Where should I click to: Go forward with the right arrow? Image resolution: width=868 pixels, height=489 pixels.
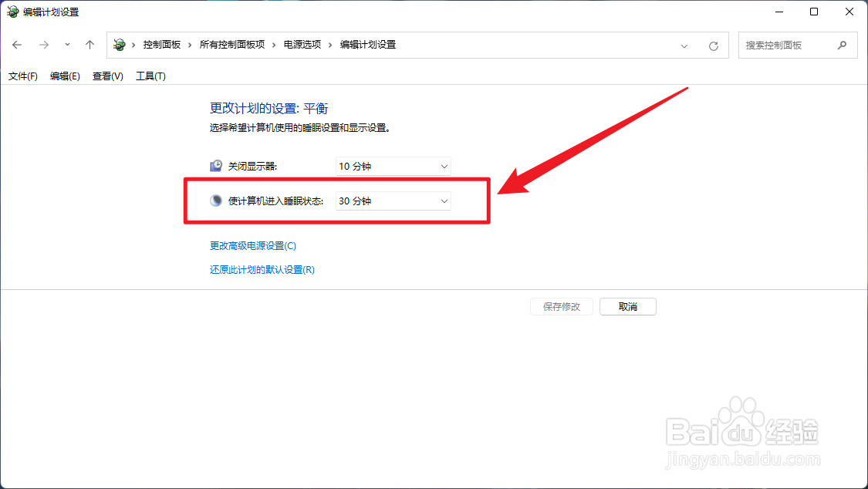[x=44, y=45]
